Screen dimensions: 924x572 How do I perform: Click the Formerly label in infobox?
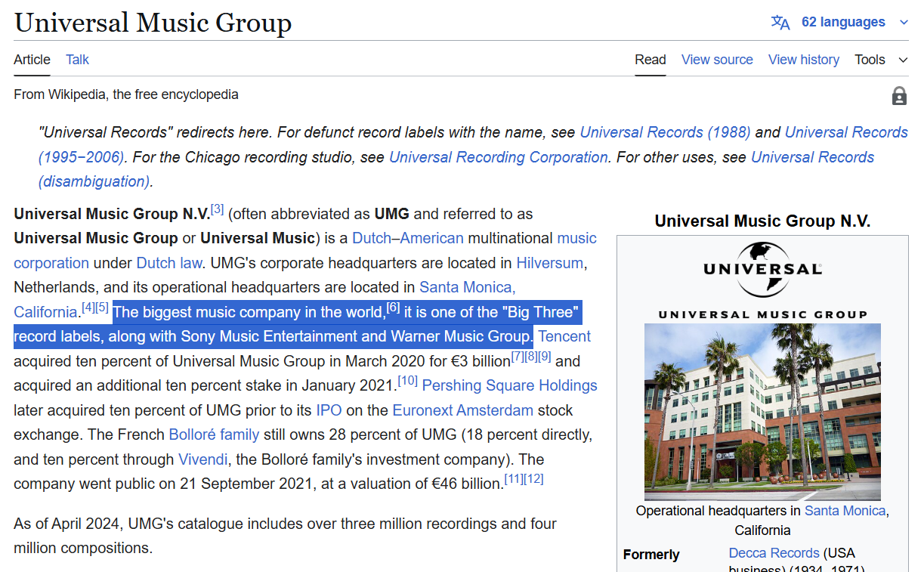tap(651, 555)
